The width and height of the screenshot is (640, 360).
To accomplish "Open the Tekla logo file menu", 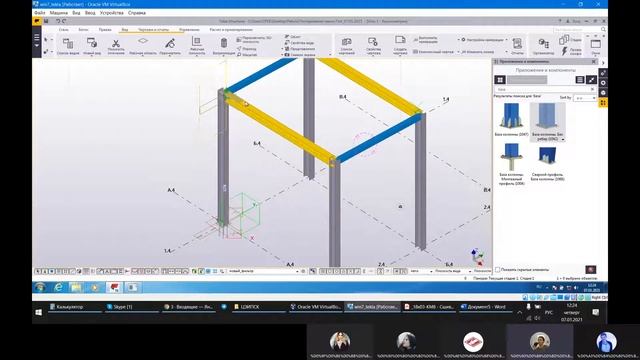I will 37,21.
